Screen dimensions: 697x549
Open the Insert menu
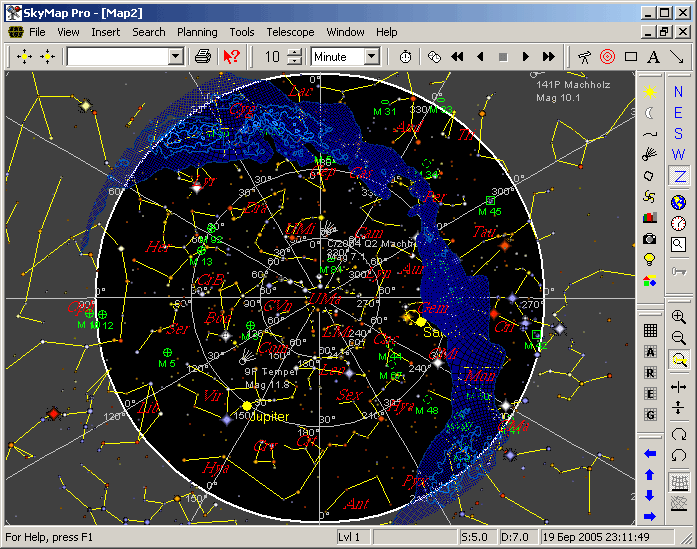[x=105, y=32]
